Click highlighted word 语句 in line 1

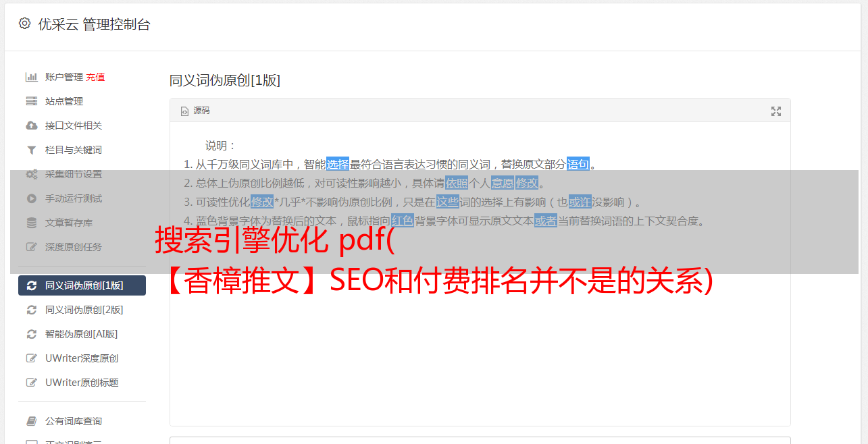[578, 164]
